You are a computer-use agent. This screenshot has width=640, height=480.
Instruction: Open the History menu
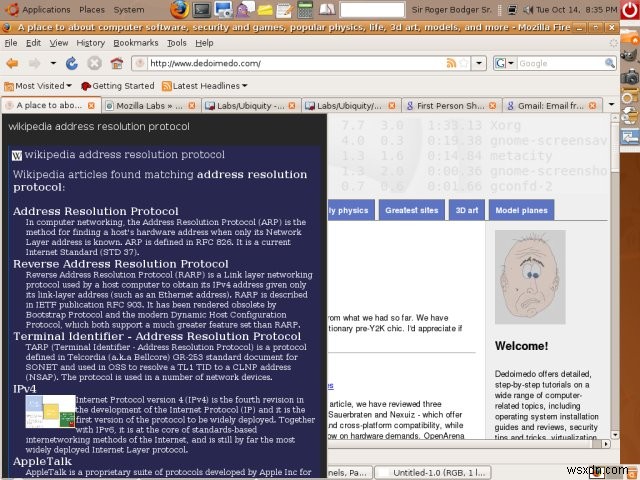91,43
